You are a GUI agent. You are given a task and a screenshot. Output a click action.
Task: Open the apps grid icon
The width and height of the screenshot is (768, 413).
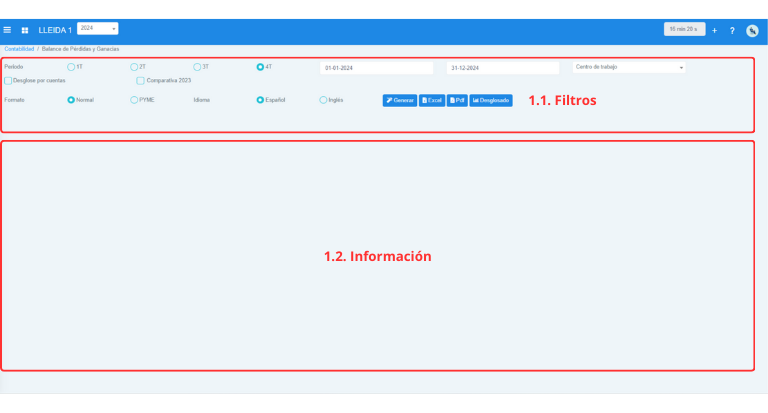point(25,30)
